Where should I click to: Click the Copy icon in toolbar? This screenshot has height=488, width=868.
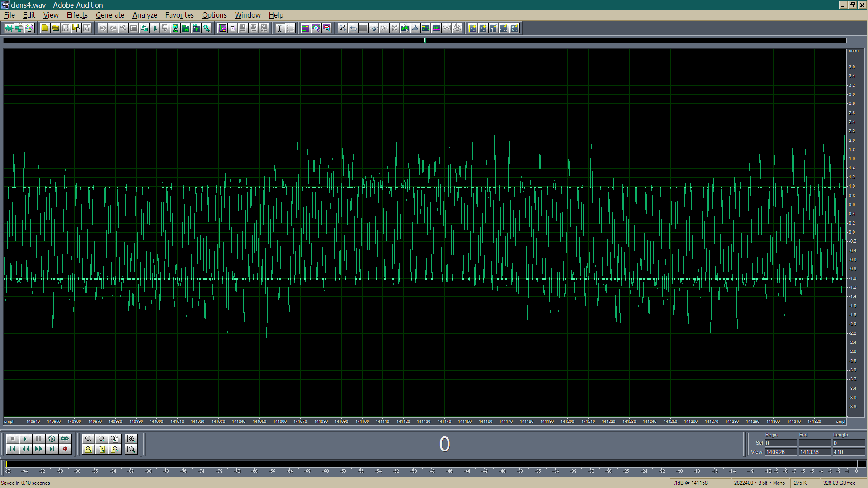click(x=144, y=28)
